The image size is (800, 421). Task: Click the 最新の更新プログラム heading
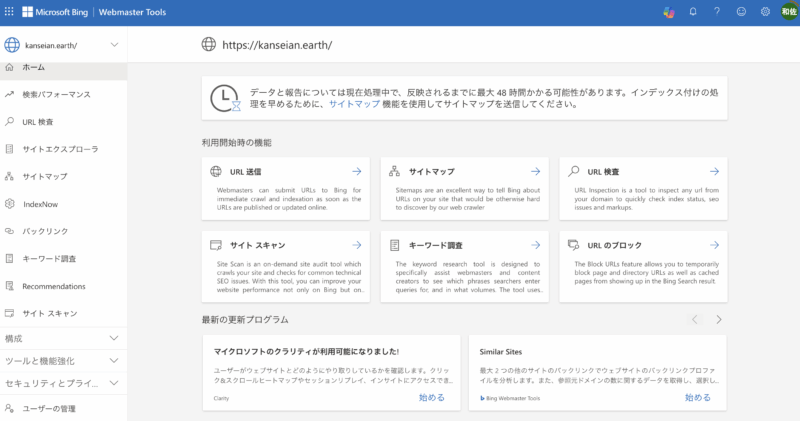(245, 320)
